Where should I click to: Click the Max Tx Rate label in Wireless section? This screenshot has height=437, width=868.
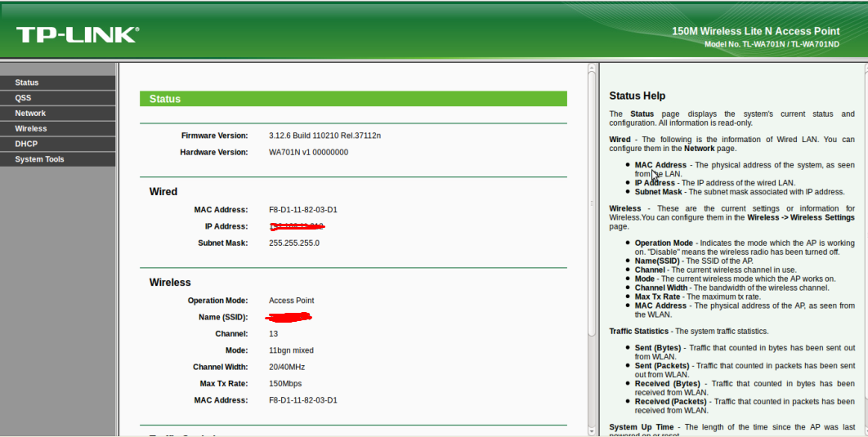(224, 383)
